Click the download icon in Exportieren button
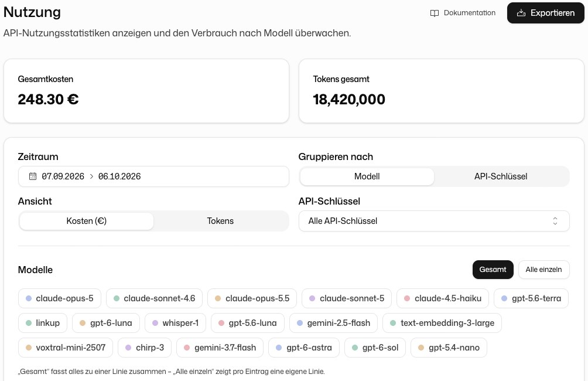Screen dimensions: 588x381 (521, 13)
